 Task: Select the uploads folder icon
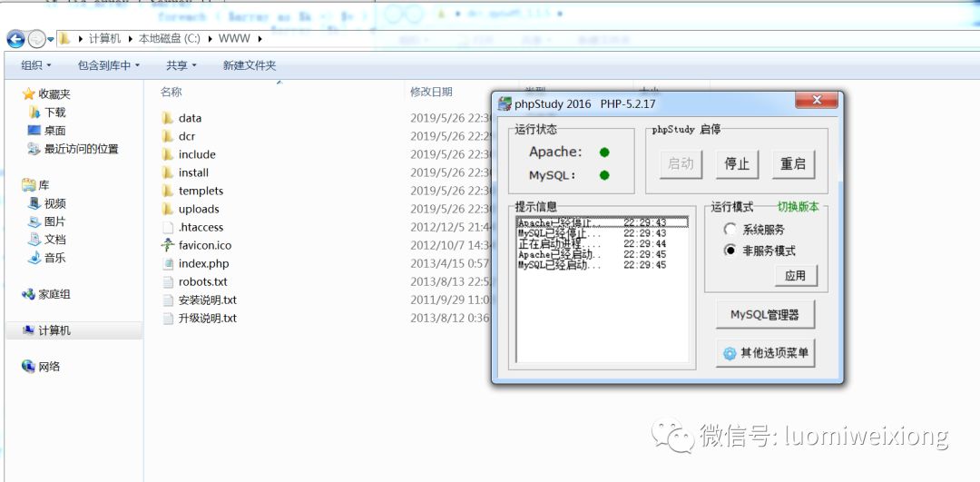point(168,208)
